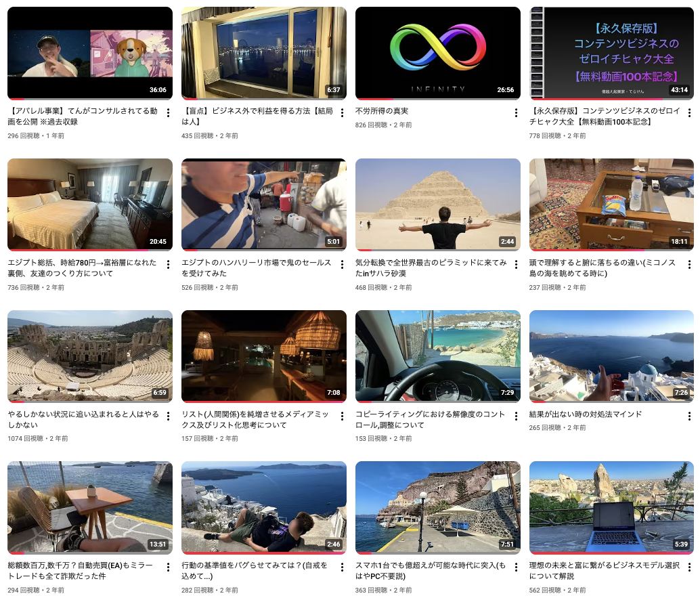Open three-dot menu for 頭で理解すると腑に落ちる video
Viewport: 700px width, 600px height.
coord(690,265)
